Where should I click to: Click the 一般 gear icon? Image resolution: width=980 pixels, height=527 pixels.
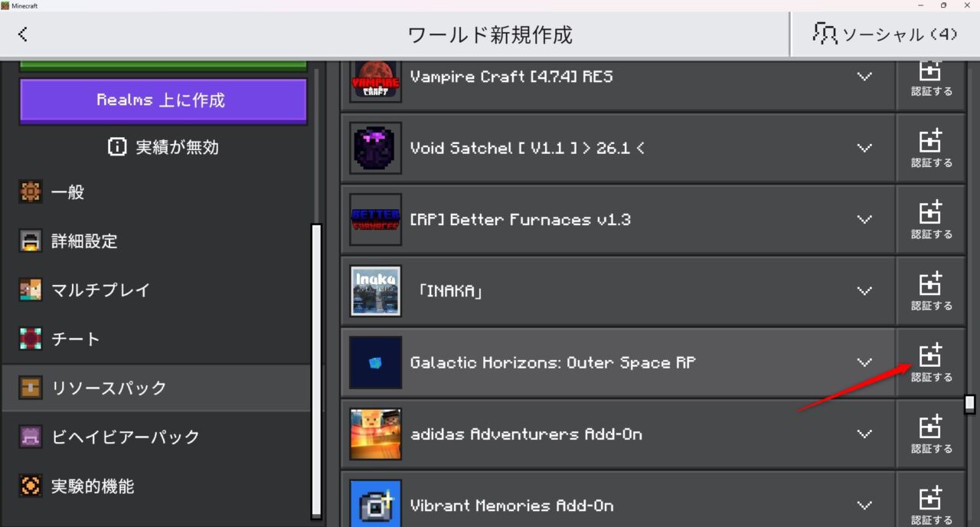(31, 192)
